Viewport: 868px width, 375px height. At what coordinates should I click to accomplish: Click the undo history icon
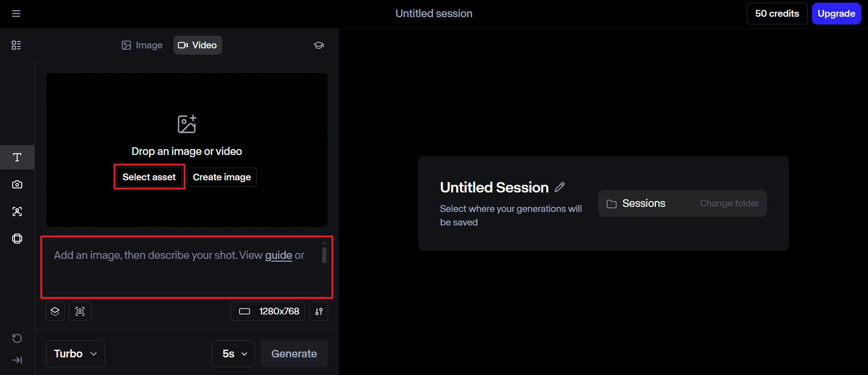17,338
